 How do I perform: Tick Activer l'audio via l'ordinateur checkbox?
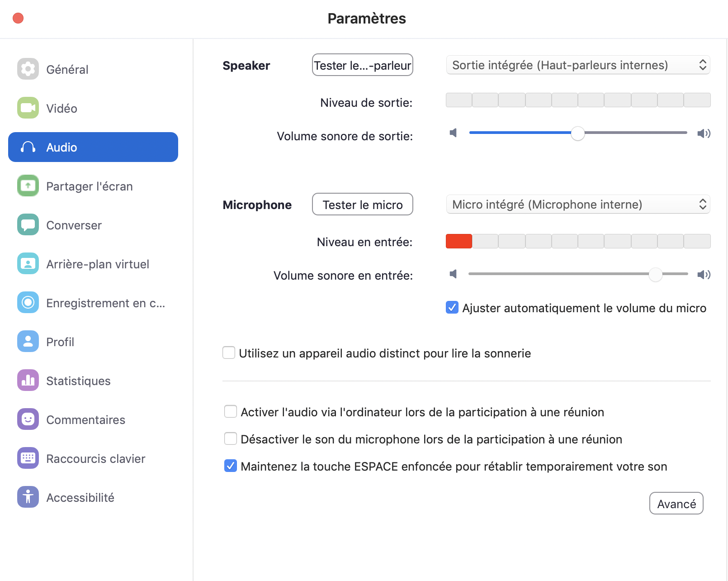231,412
